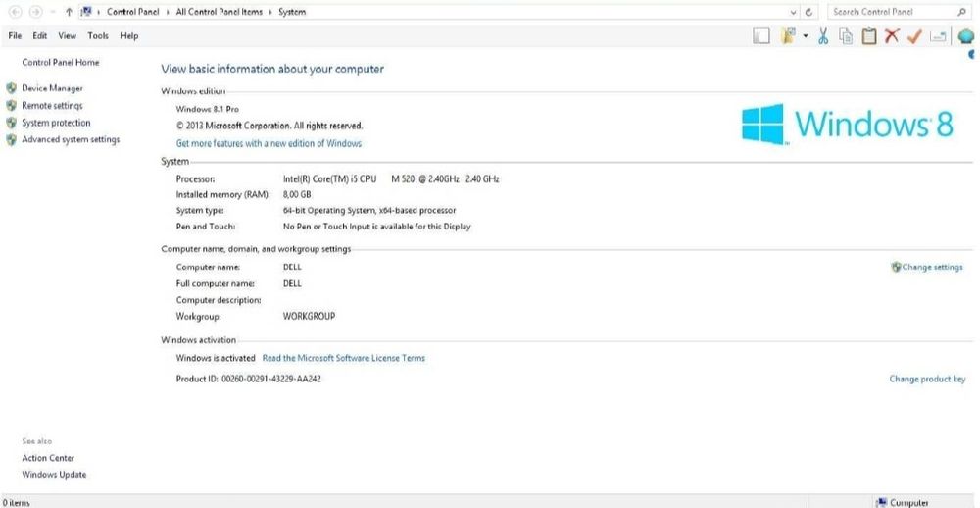Click 64-bit Operating System text

point(369,211)
